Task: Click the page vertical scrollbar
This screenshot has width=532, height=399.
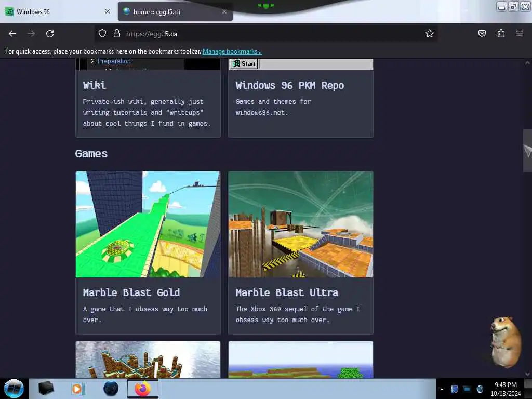Action: click(x=527, y=150)
